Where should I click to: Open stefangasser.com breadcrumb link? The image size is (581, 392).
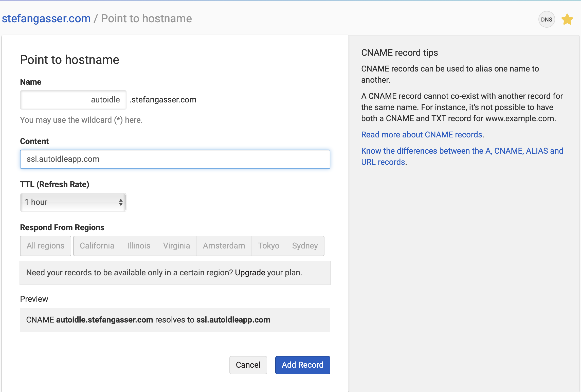[x=46, y=19]
